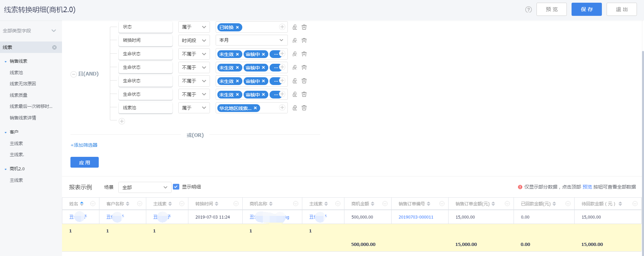Select 线索最后一次转移时... in the sidebar

pos(31,106)
